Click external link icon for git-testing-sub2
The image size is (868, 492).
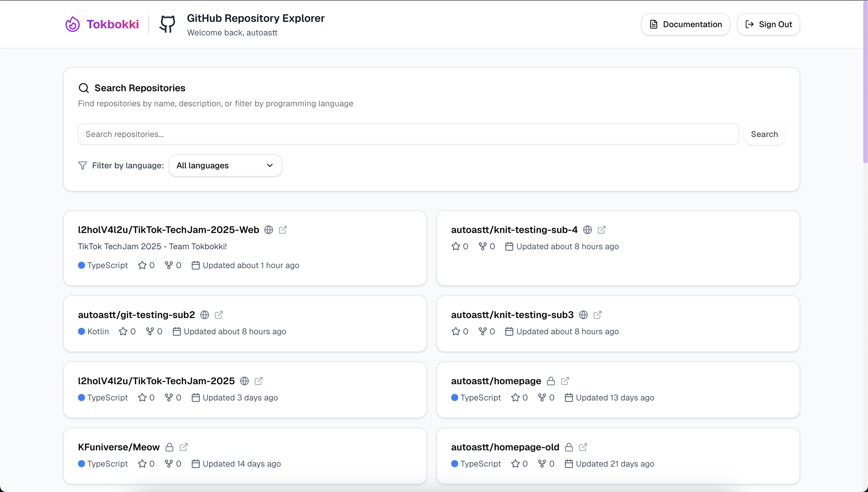(218, 315)
